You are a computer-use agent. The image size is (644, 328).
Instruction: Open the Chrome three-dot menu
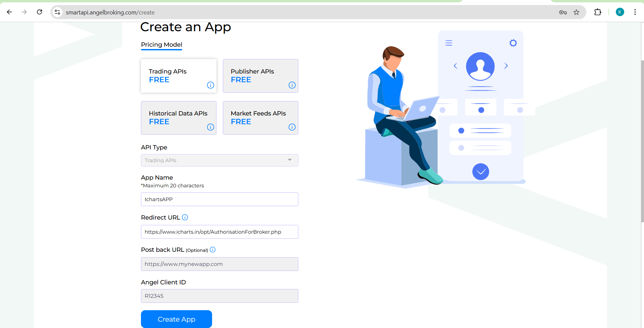pyautogui.click(x=635, y=12)
